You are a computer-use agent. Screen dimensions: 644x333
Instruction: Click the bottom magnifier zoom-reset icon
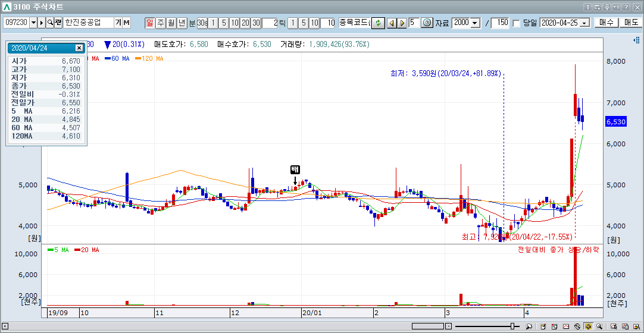529,327
